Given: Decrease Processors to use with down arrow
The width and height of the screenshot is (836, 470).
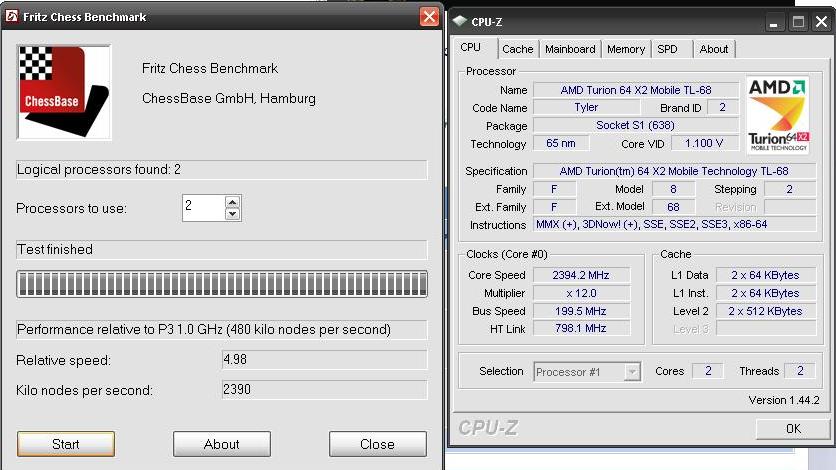Looking at the screenshot, I should click(232, 214).
